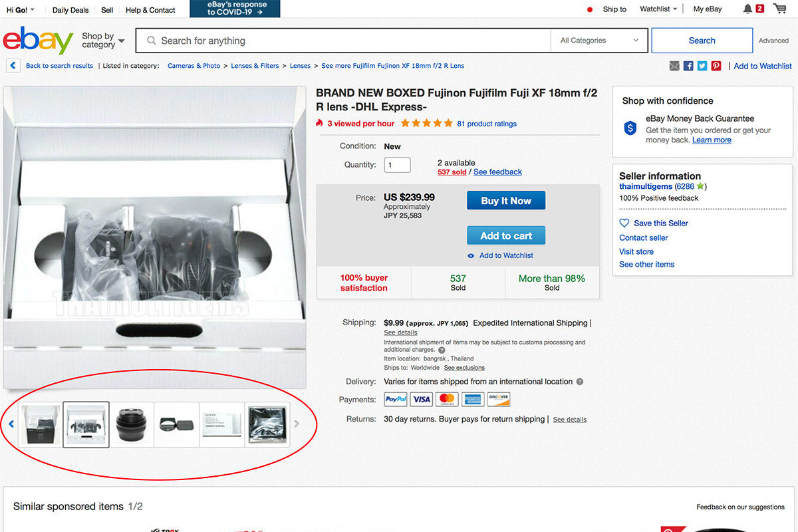
Task: Click the Add to cart button
Action: click(506, 235)
